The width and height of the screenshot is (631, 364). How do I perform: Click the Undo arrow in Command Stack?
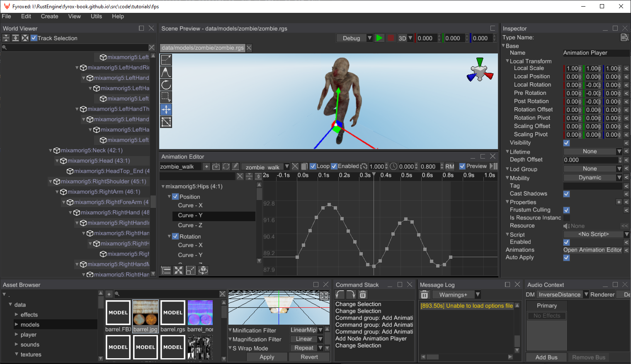tap(340, 294)
